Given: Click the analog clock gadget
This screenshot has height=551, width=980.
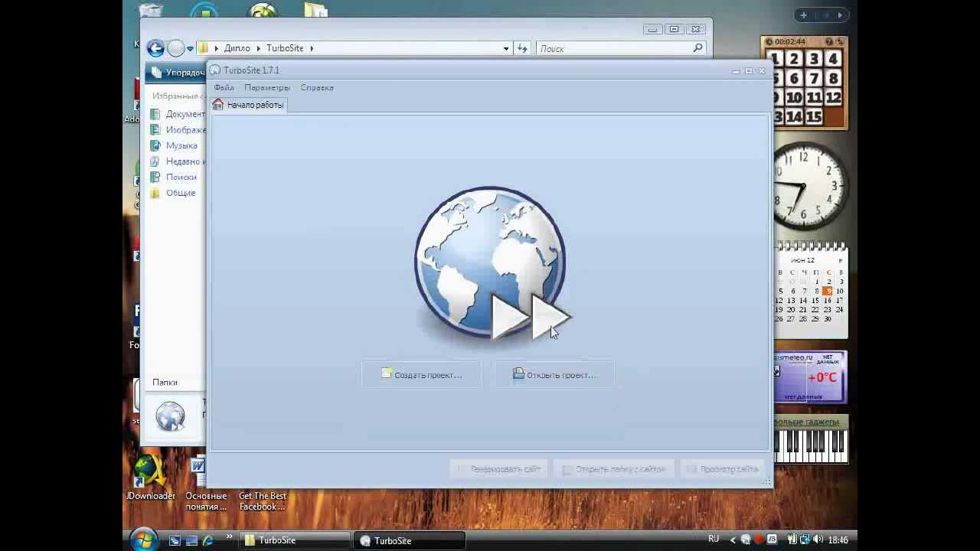Looking at the screenshot, I should [810, 186].
